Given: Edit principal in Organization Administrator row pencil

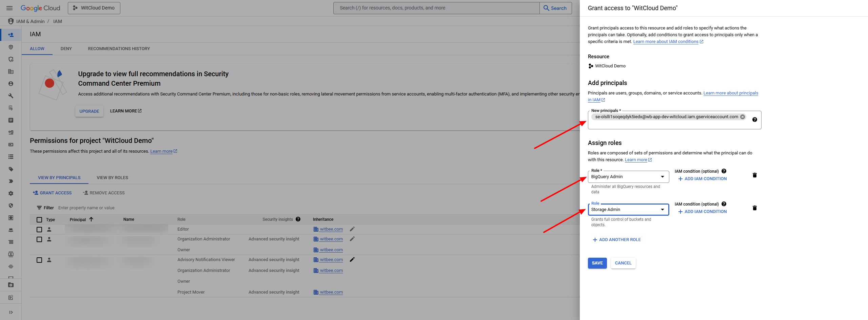Looking at the screenshot, I should (x=352, y=239).
